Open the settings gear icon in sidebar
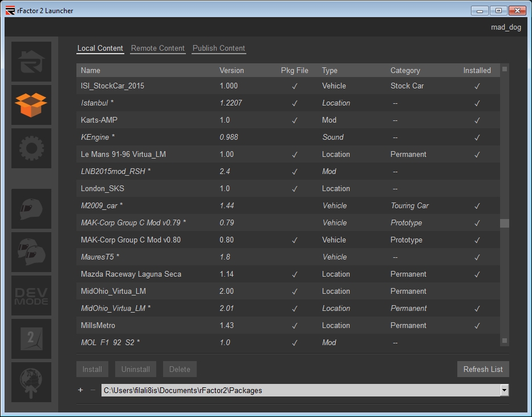Image resolution: width=532 pixels, height=417 pixels. click(x=31, y=148)
